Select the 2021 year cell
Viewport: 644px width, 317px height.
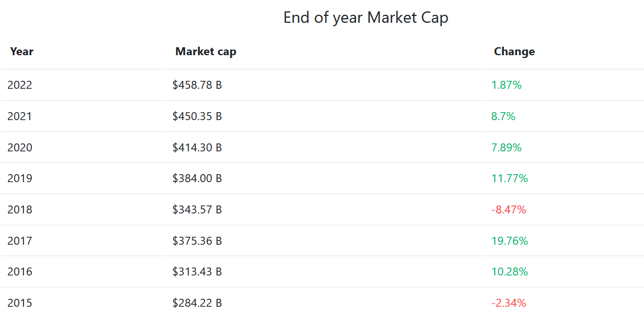pyautogui.click(x=20, y=117)
